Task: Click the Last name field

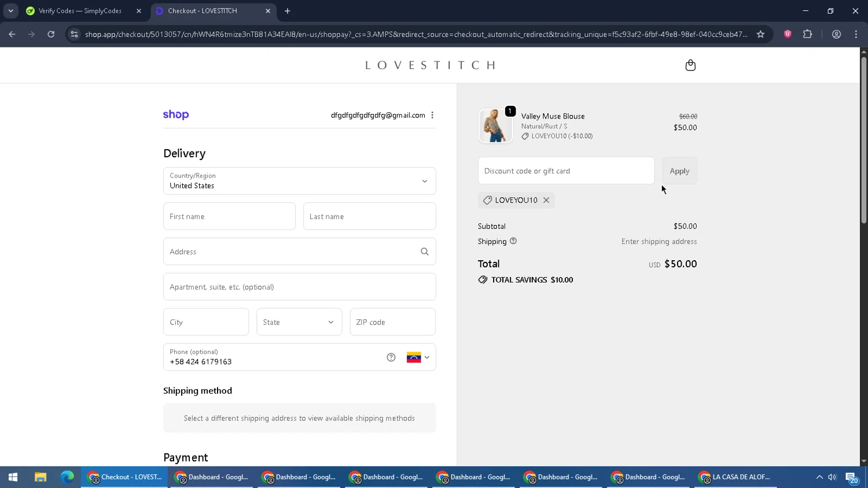Action: [369, 216]
